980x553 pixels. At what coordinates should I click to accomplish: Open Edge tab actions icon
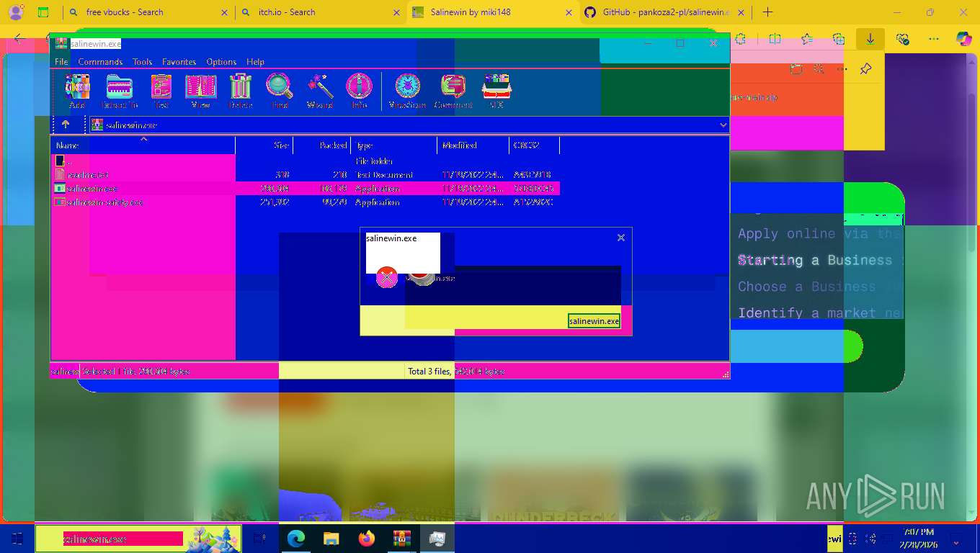(43, 12)
